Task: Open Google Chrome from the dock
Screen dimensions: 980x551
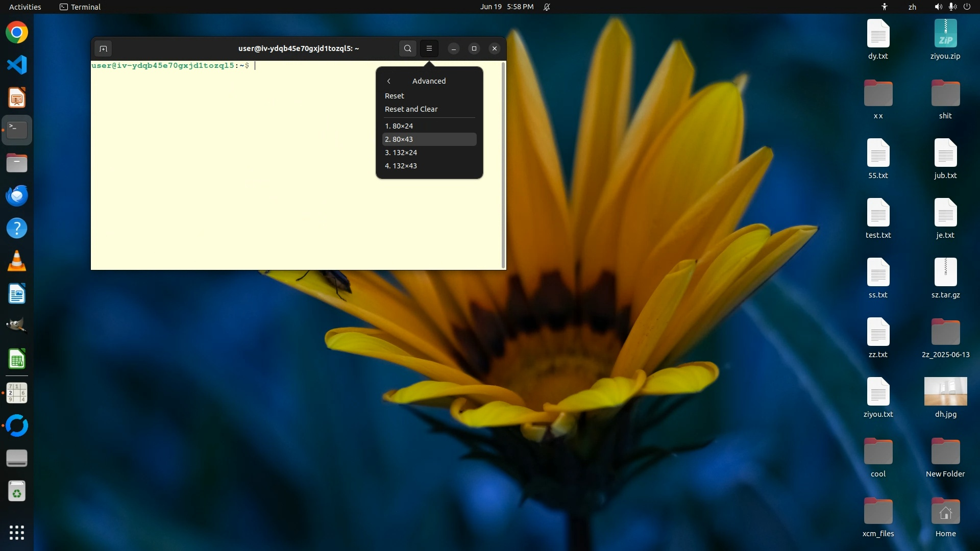Action: click(x=17, y=33)
